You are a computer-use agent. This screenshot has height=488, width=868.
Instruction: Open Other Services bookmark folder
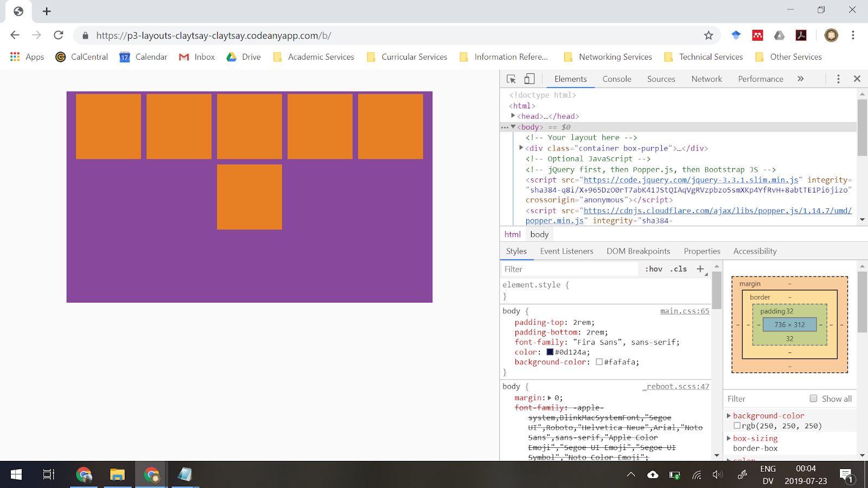(x=788, y=57)
